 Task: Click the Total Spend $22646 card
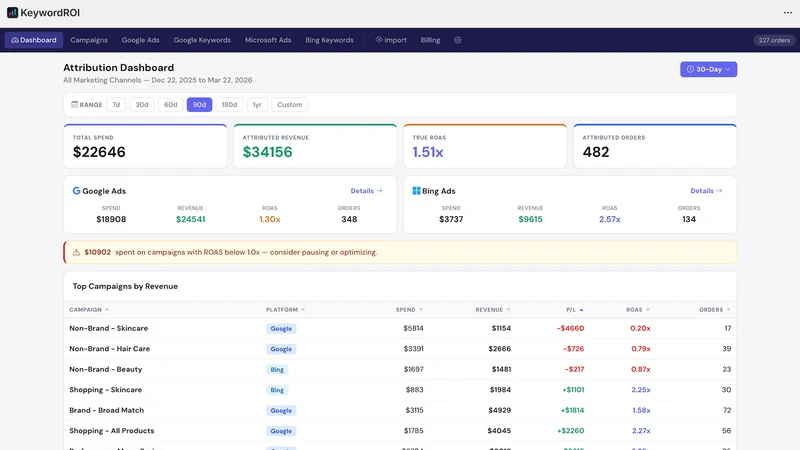point(145,146)
